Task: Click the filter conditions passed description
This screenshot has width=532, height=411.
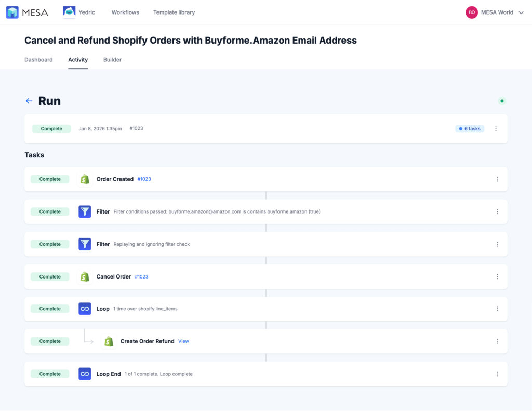Action: (217, 211)
